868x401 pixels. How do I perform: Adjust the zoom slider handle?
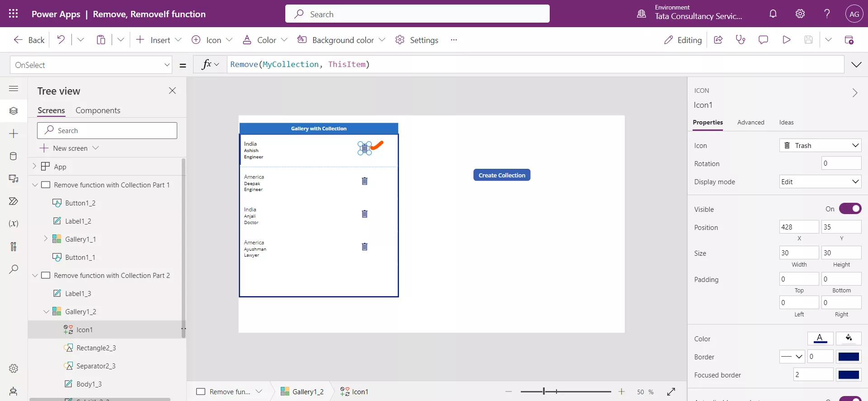coord(544,391)
